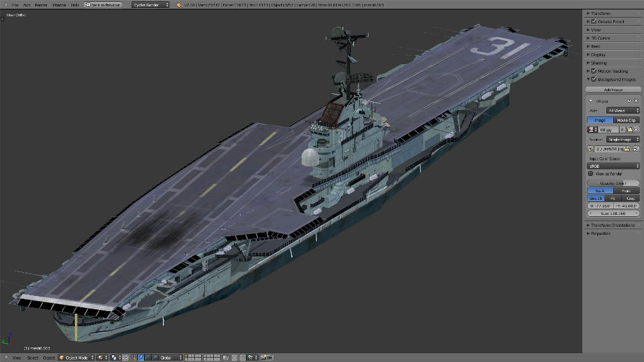Remove the 08.jpg background image entry
This screenshot has height=362, width=644.
636,101
